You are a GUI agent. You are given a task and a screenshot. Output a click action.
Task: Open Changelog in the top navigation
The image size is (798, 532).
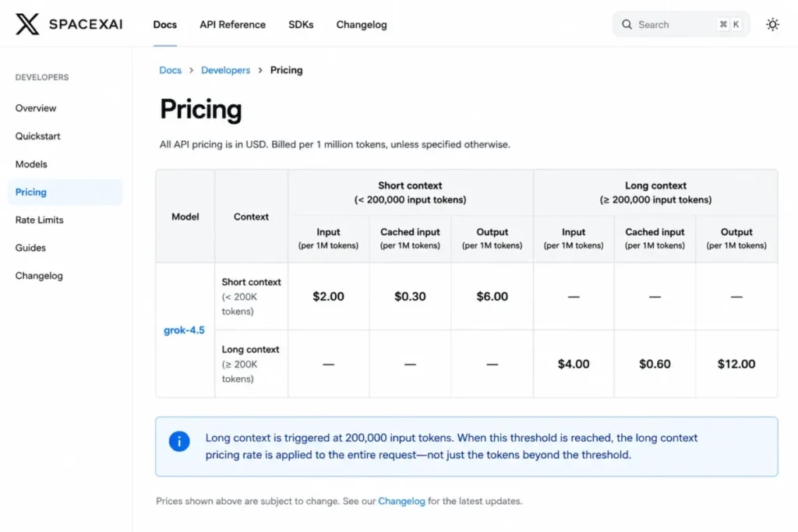point(362,24)
